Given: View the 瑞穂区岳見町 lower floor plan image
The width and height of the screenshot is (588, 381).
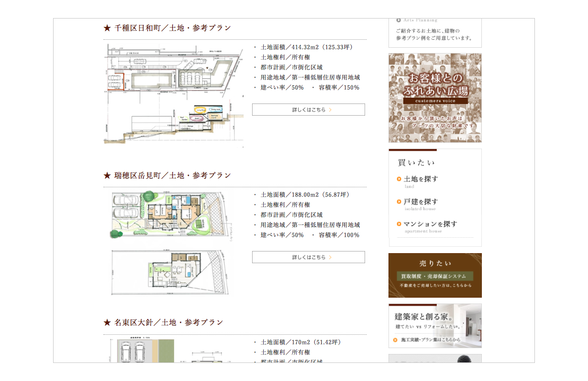Looking at the screenshot, I should click(x=171, y=273).
